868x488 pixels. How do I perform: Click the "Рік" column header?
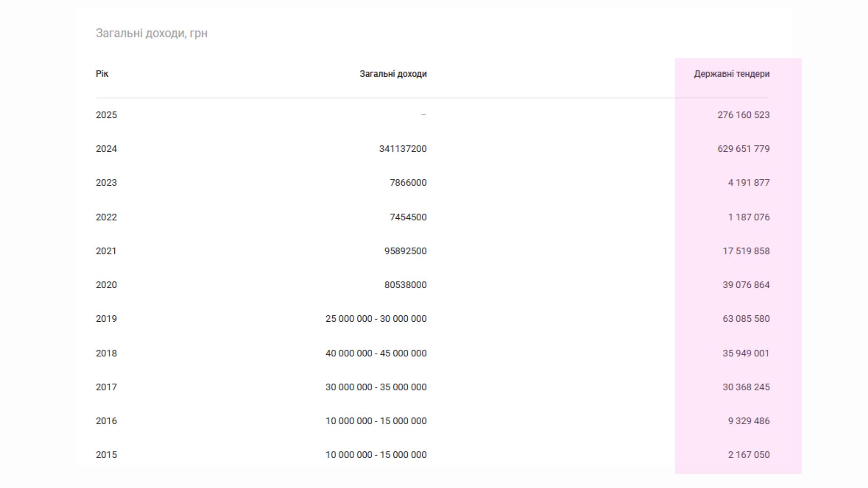click(102, 74)
